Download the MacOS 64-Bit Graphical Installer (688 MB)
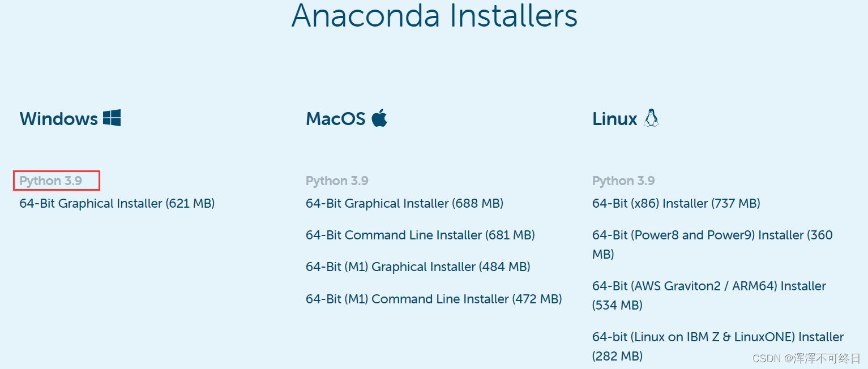The width and height of the screenshot is (868, 369). click(x=404, y=203)
